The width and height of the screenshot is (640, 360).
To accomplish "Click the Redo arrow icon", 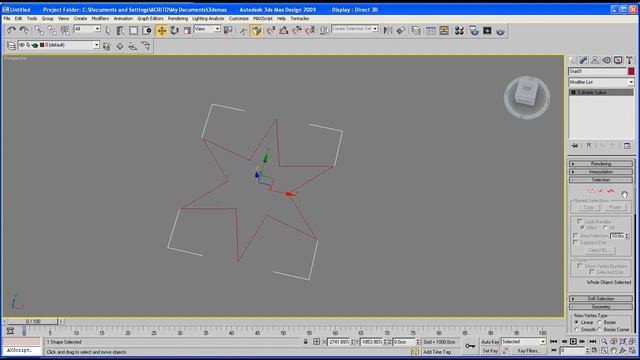I will pyautogui.click(x=24, y=30).
